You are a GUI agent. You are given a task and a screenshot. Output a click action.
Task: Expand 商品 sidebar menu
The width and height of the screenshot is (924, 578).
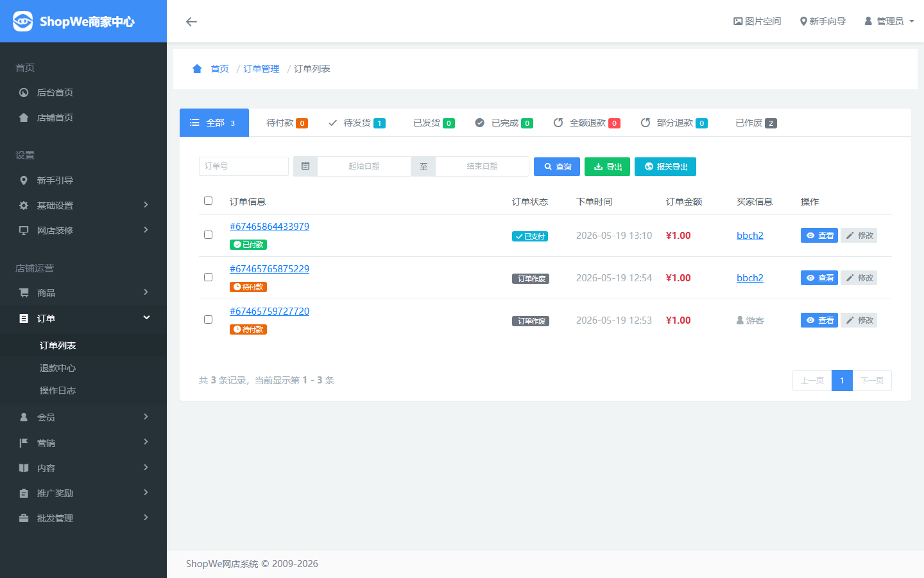(83, 293)
